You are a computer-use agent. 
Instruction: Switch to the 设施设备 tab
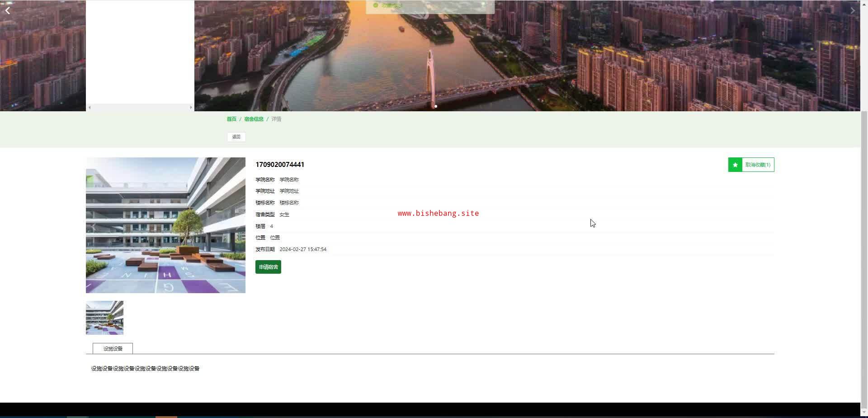[x=113, y=348]
